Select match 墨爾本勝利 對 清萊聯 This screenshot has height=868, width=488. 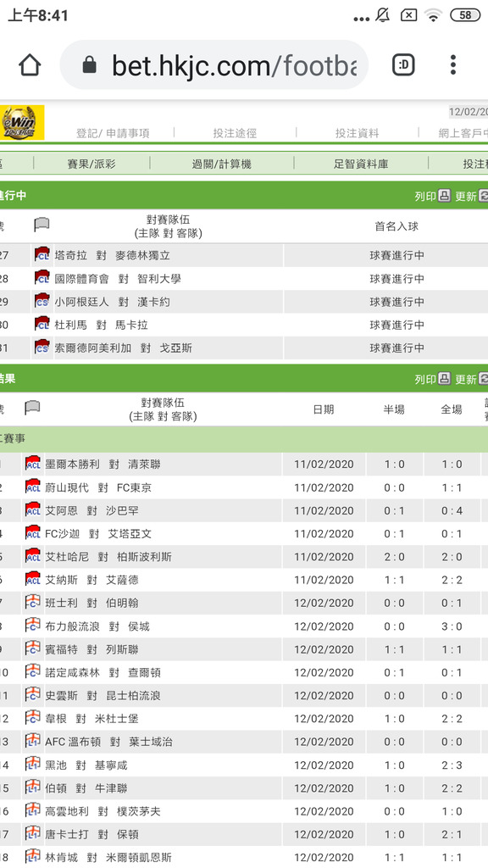point(103,465)
